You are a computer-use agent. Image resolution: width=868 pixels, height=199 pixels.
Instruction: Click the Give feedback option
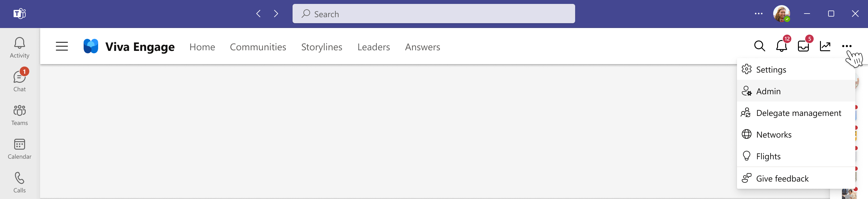782,179
